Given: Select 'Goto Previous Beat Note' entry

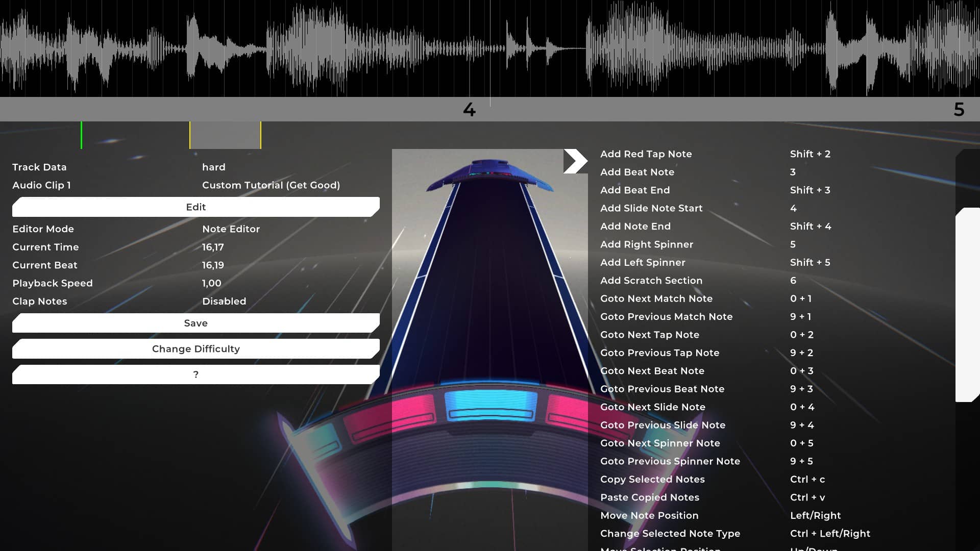Looking at the screenshot, I should coord(663,389).
